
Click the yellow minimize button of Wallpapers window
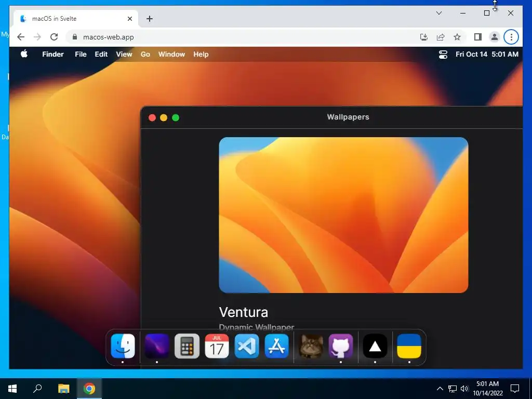coord(164,117)
